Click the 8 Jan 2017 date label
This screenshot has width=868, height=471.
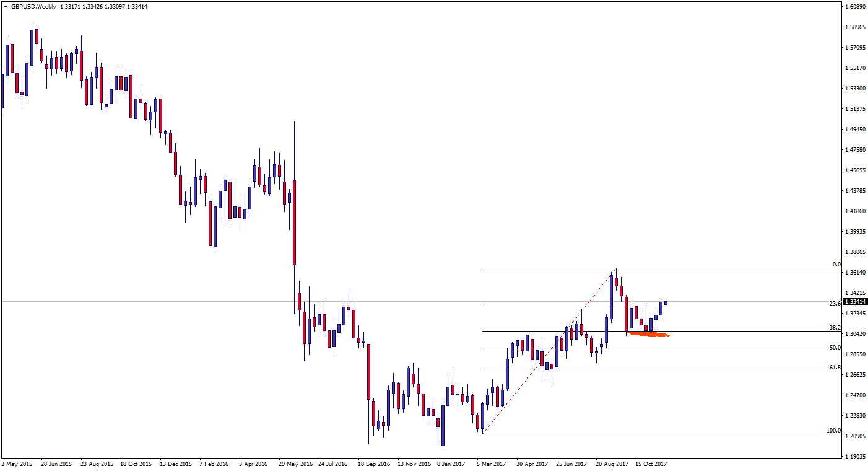click(x=451, y=464)
